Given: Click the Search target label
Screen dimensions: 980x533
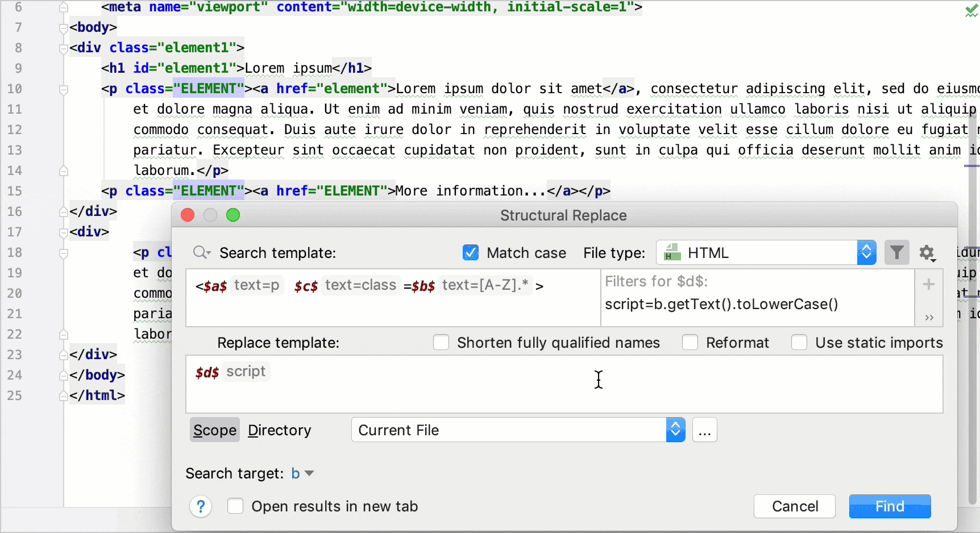Looking at the screenshot, I should click(x=234, y=473).
